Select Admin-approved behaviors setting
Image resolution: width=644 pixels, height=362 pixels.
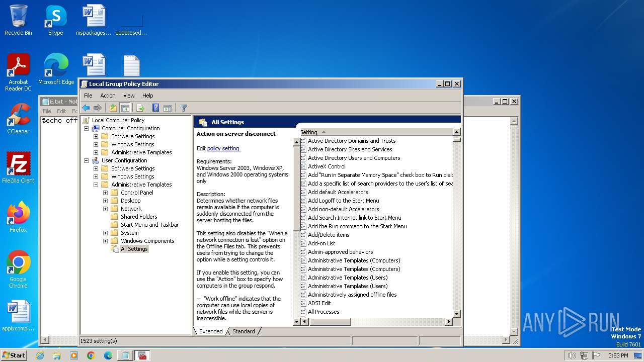click(341, 252)
